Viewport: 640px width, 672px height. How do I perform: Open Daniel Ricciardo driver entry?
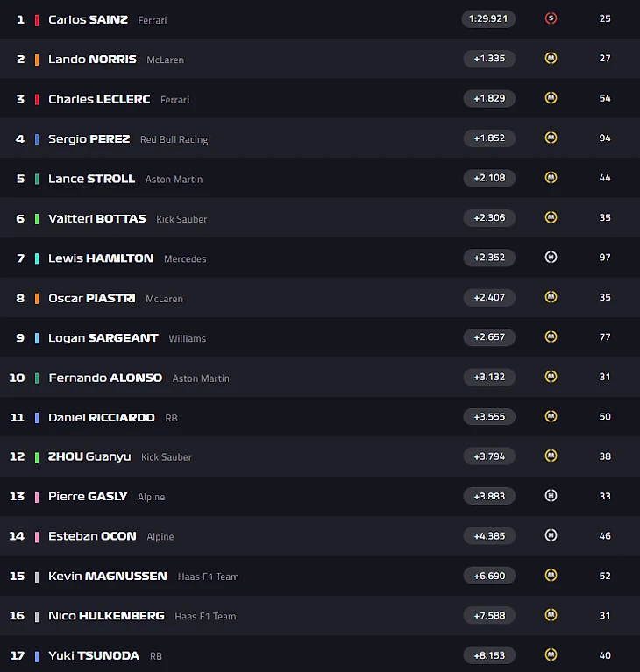click(x=101, y=417)
